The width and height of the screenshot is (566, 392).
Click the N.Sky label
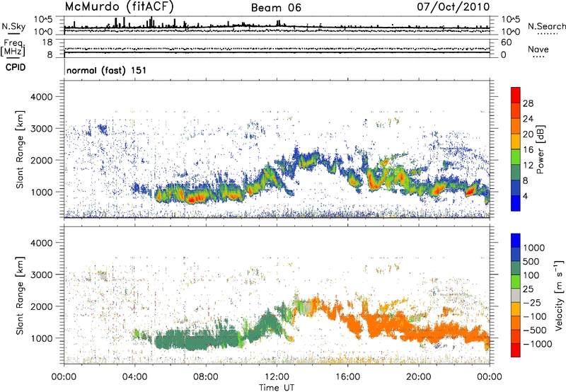[x=13, y=26]
